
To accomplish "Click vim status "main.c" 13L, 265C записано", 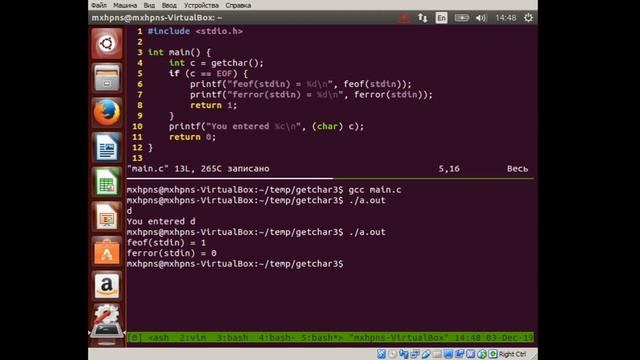I will [x=198, y=169].
